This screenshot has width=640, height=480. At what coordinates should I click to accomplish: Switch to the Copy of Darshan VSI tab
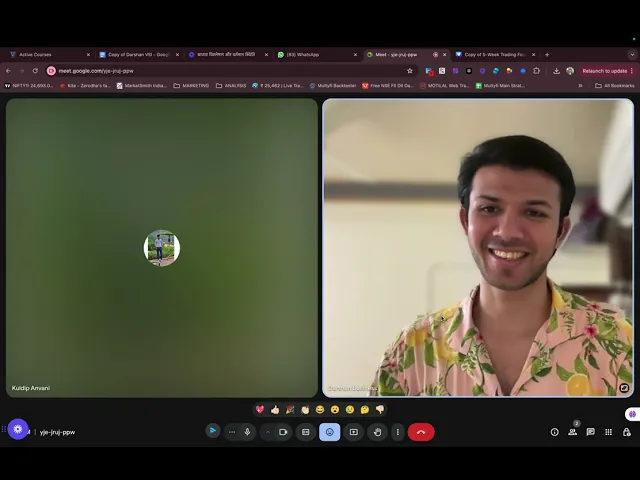pos(138,54)
